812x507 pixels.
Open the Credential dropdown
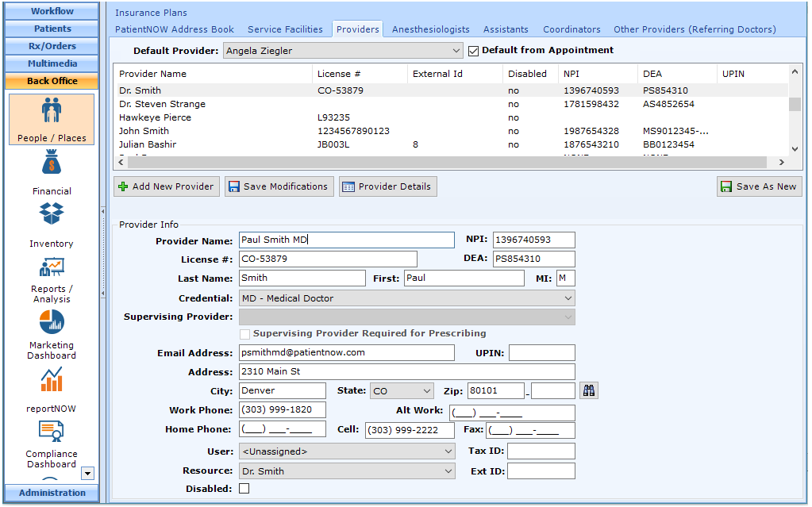click(x=566, y=297)
